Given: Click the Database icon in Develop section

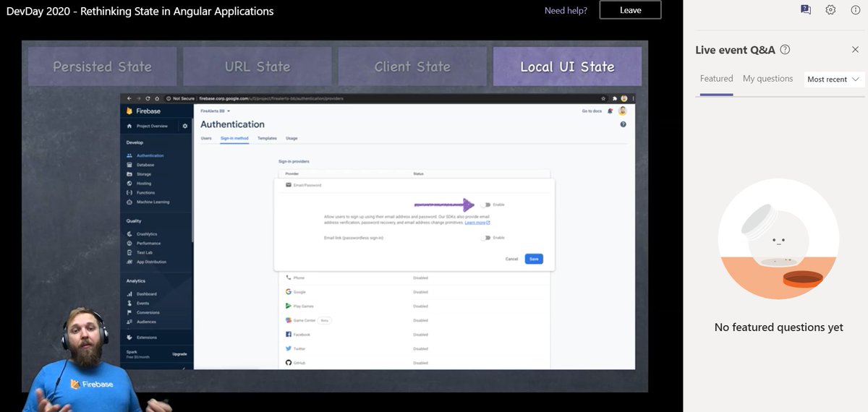Looking at the screenshot, I should coord(129,165).
